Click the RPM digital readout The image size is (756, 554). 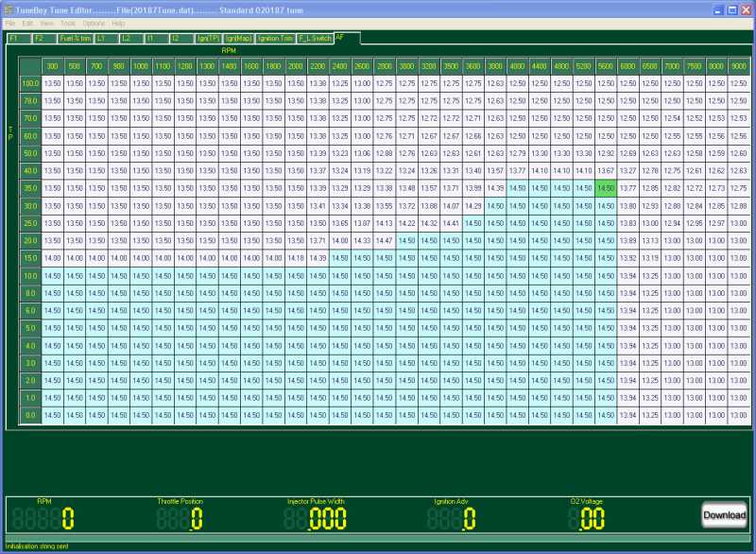[43, 519]
